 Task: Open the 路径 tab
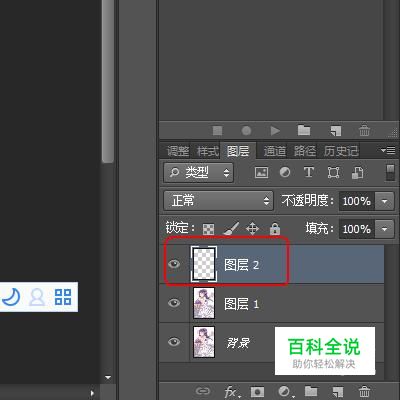pos(305,151)
